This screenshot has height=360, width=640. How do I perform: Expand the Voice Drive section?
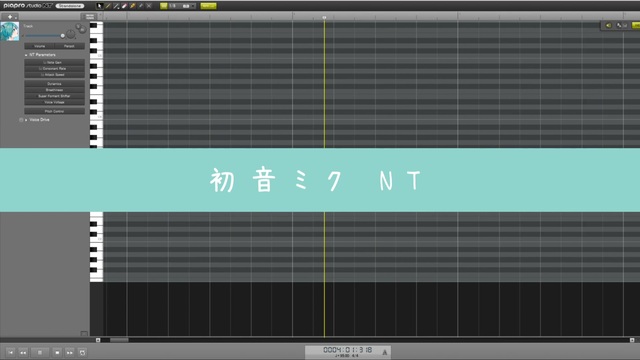coord(26,120)
